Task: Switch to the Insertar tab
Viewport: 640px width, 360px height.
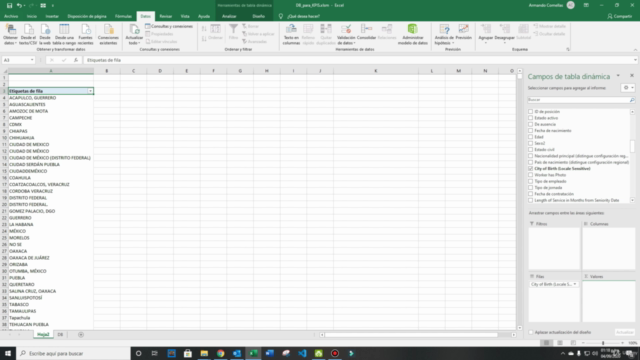Action: pyautogui.click(x=52, y=16)
